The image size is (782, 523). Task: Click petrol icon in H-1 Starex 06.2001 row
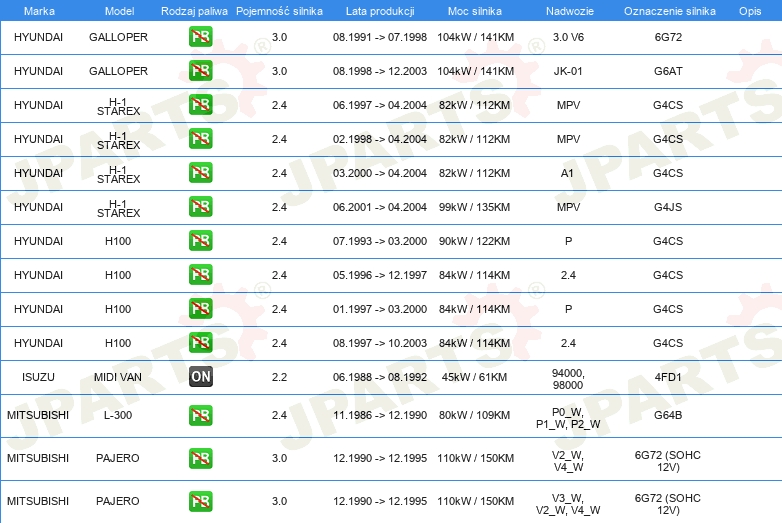[200, 207]
